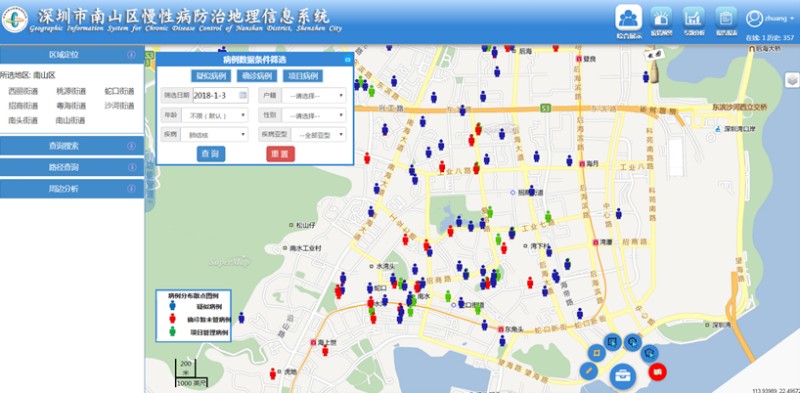The width and height of the screenshot is (800, 393).
Task: Open the bar chart analysis module icon
Action: tap(693, 19)
